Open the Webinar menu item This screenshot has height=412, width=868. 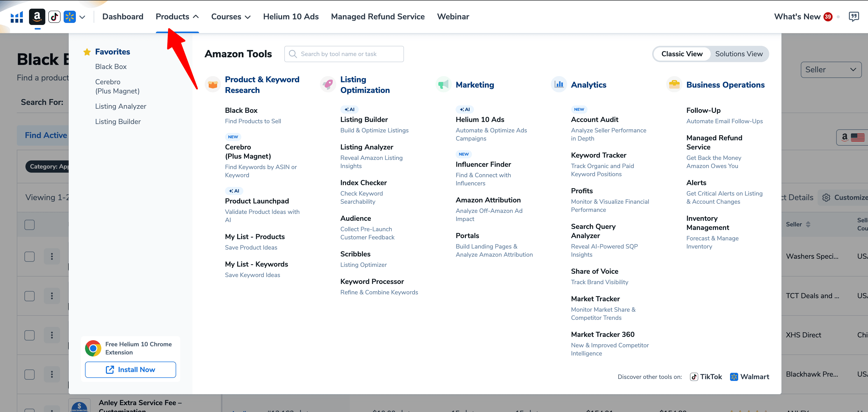453,17
